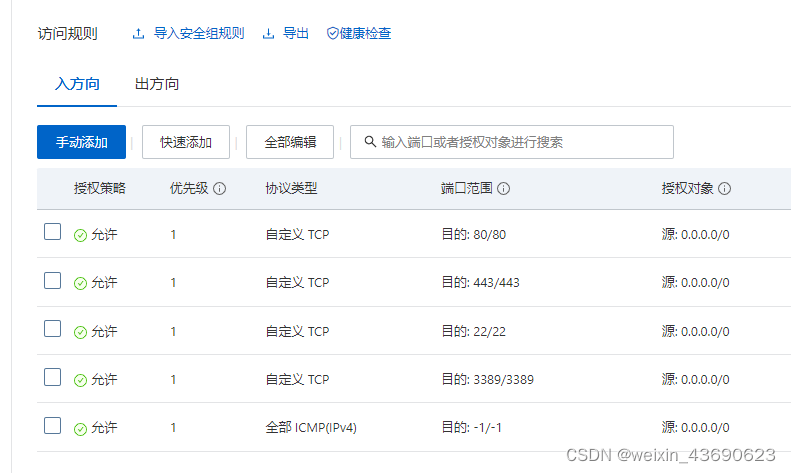The image size is (791, 473).
Task: Click the 导出 link
Action: 296,33
